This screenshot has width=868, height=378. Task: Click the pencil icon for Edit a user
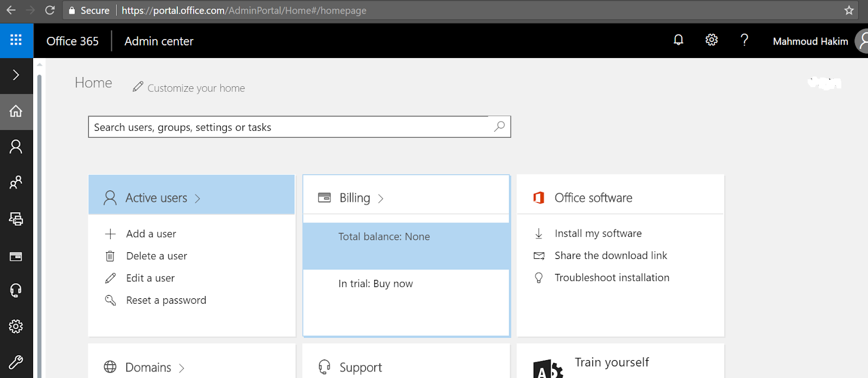point(110,278)
